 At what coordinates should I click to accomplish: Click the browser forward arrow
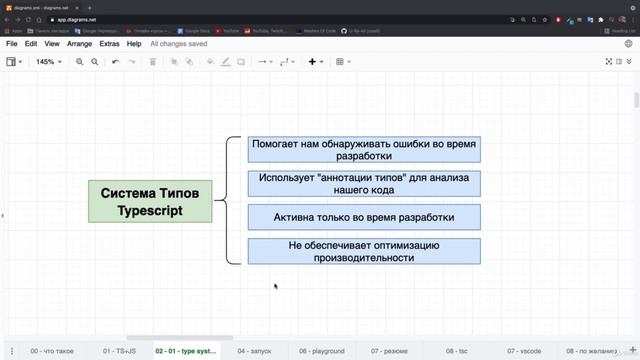tap(18, 20)
